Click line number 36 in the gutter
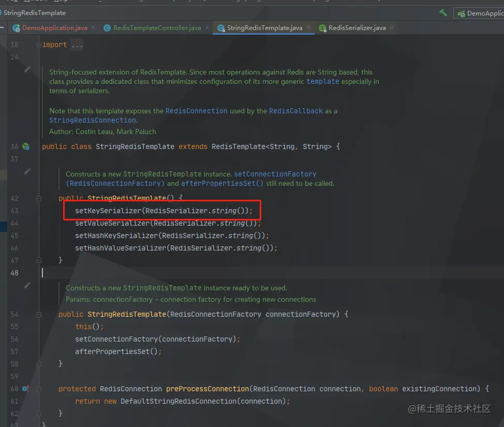This screenshot has width=504, height=427. click(x=14, y=146)
